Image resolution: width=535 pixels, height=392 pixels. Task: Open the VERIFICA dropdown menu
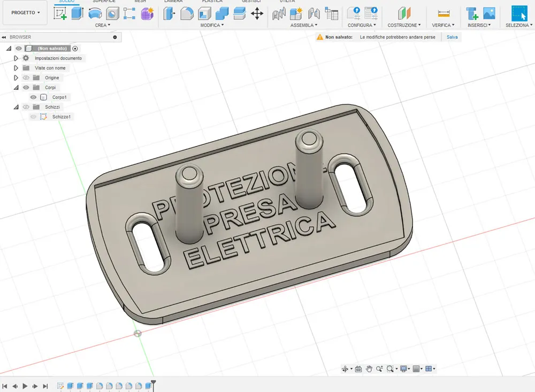tap(443, 25)
